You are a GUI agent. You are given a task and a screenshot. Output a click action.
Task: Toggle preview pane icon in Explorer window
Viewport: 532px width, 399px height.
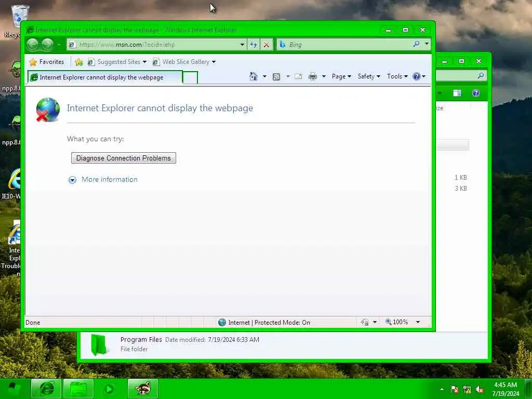(457, 93)
